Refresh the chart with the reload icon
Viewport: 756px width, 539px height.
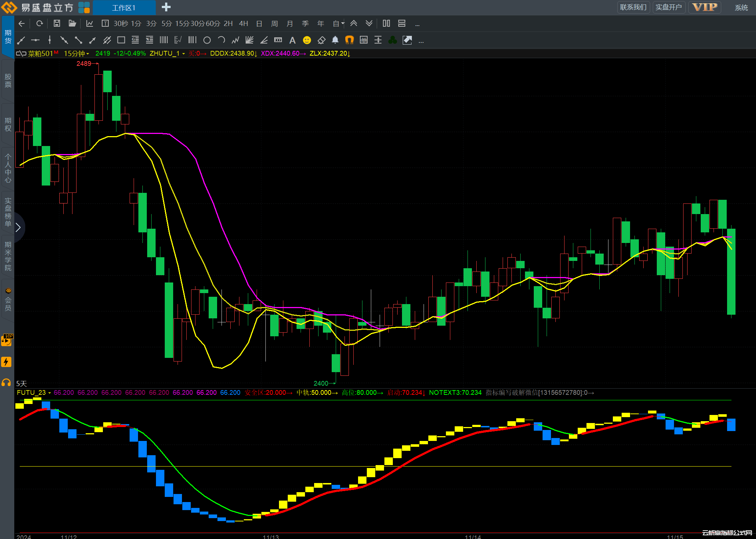[x=40, y=24]
